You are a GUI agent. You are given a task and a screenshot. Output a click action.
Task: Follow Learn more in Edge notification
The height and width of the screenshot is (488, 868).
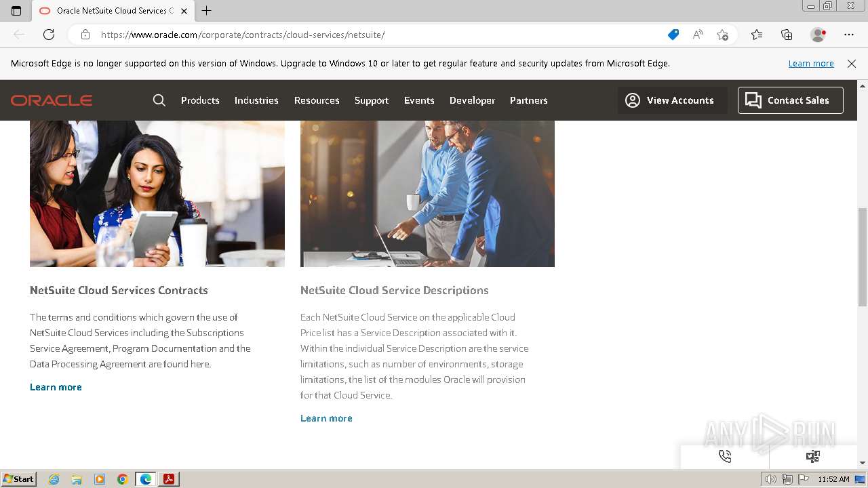811,64
